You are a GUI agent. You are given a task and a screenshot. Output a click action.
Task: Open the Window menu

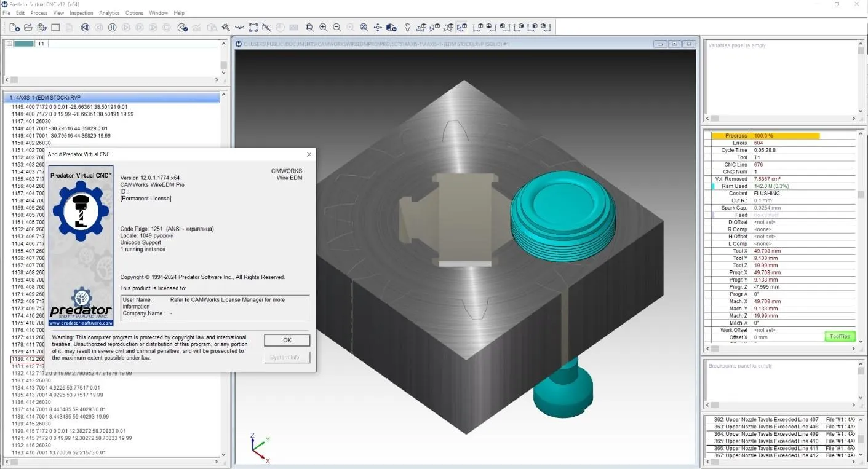coord(159,13)
